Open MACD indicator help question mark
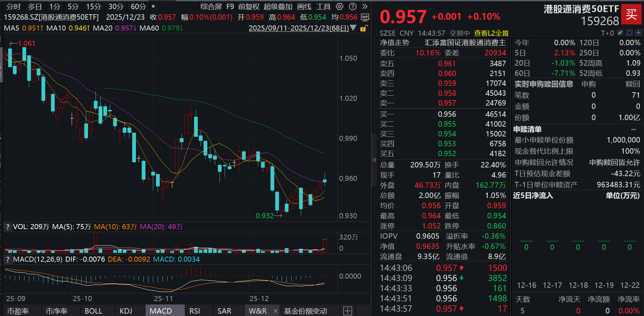 click(x=7, y=259)
